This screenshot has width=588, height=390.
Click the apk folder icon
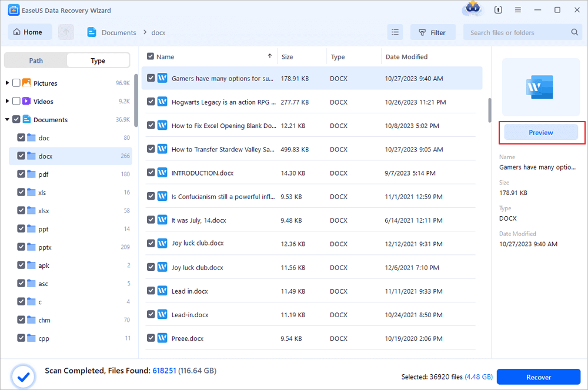[32, 265]
